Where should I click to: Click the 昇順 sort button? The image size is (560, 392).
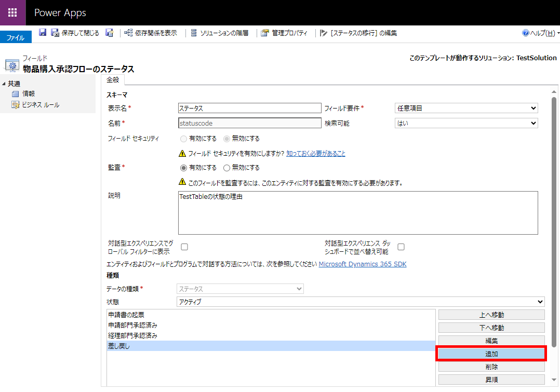pos(491,380)
